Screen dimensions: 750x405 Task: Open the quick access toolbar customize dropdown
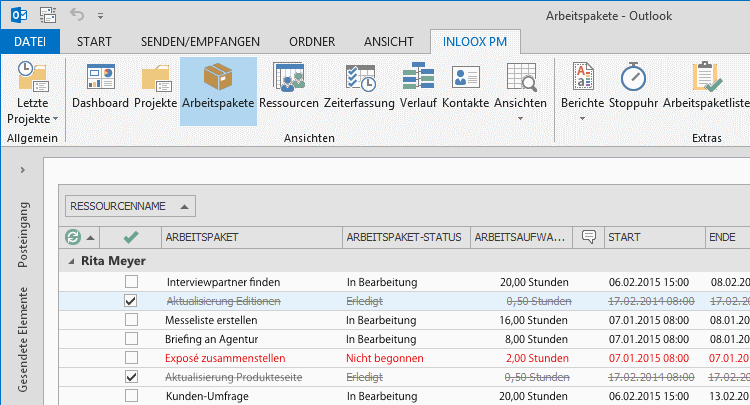pyautogui.click(x=100, y=16)
